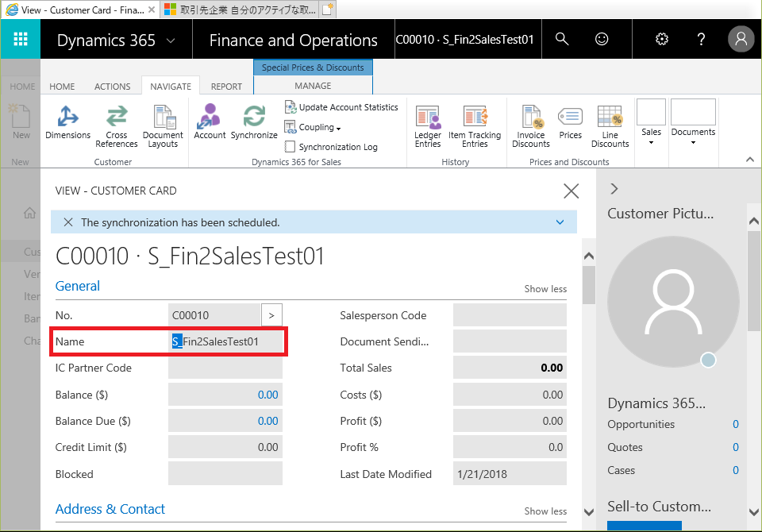Open Line Discounts
Screen dimensions: 762x532
pos(610,126)
